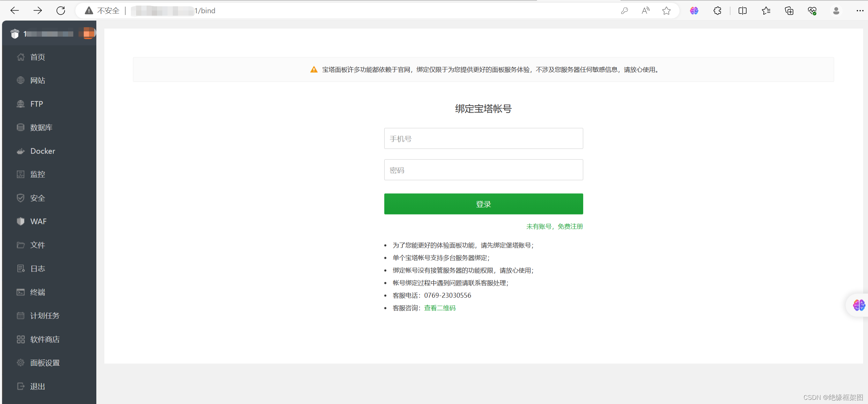Open the 查看二维码 QR code link
Image resolution: width=868 pixels, height=404 pixels.
(x=439, y=308)
